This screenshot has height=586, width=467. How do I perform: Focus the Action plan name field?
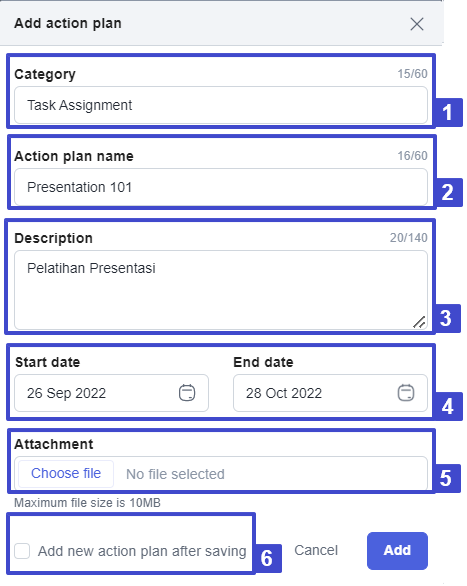point(221,187)
